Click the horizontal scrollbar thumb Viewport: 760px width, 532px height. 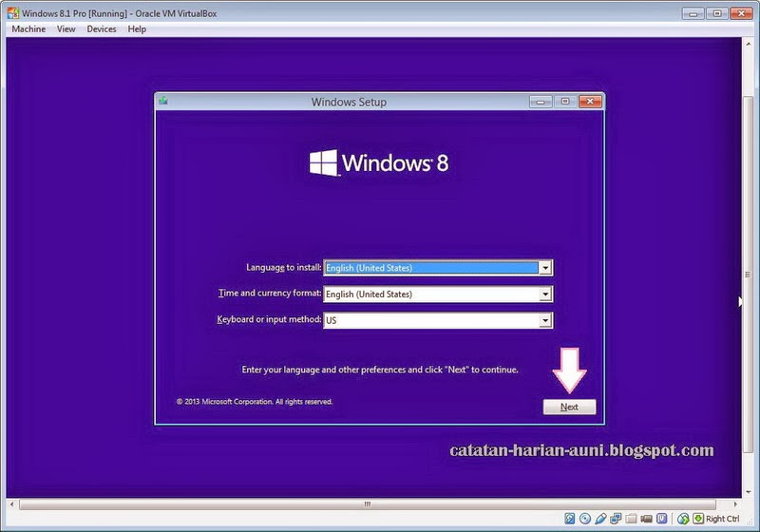tap(368, 504)
